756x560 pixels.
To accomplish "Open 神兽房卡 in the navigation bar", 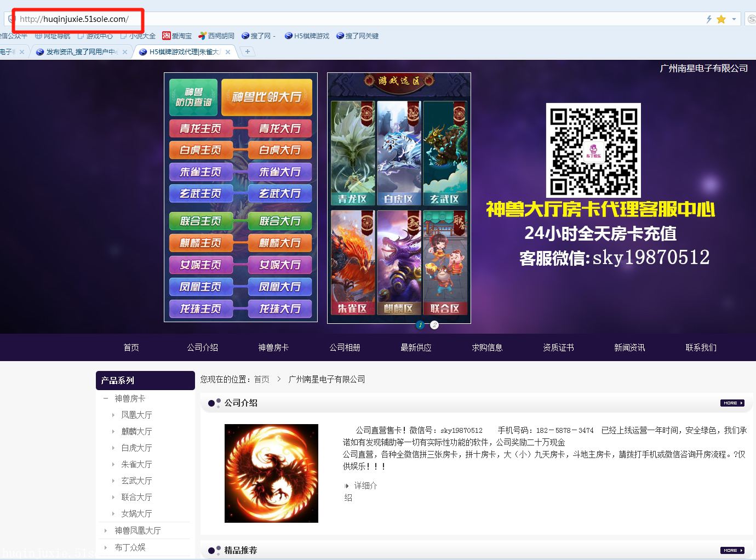I will 274,347.
